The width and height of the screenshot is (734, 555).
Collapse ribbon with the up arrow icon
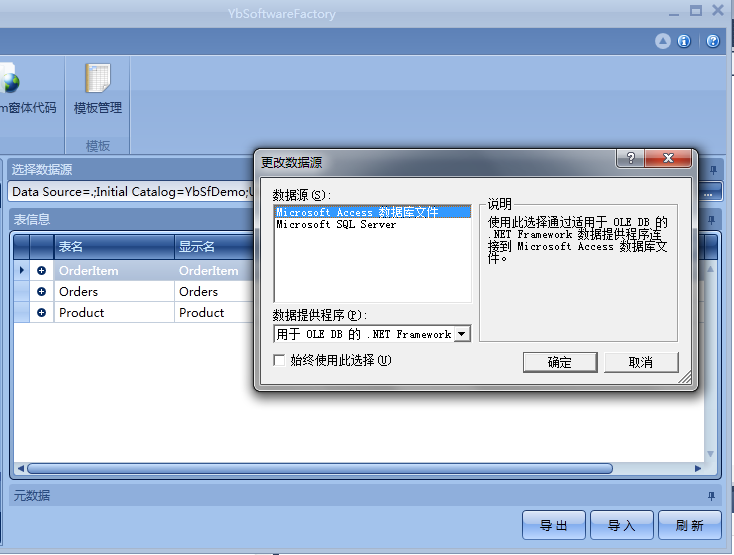(x=662, y=41)
